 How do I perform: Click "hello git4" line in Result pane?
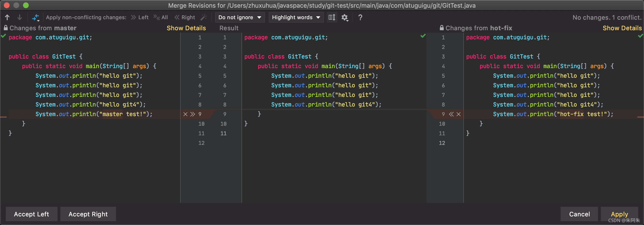pos(326,105)
